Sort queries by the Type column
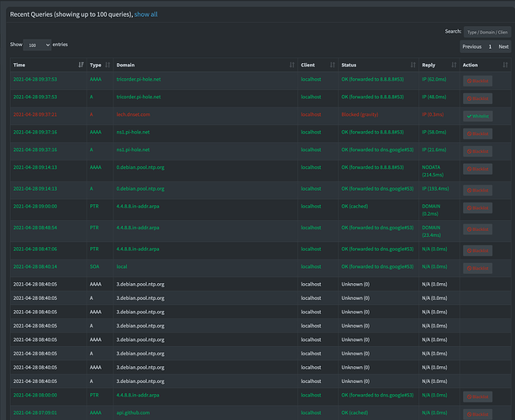The height and width of the screenshot is (420, 515). coord(95,65)
